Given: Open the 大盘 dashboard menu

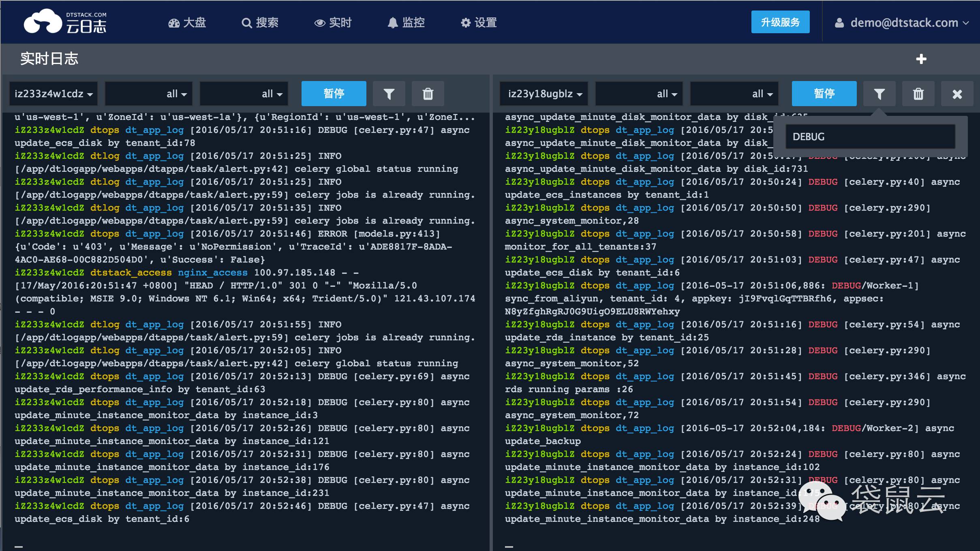Looking at the screenshot, I should 187,23.
